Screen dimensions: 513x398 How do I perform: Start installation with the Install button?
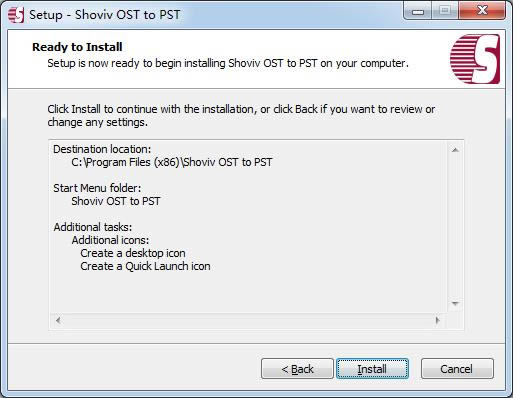[x=372, y=369]
